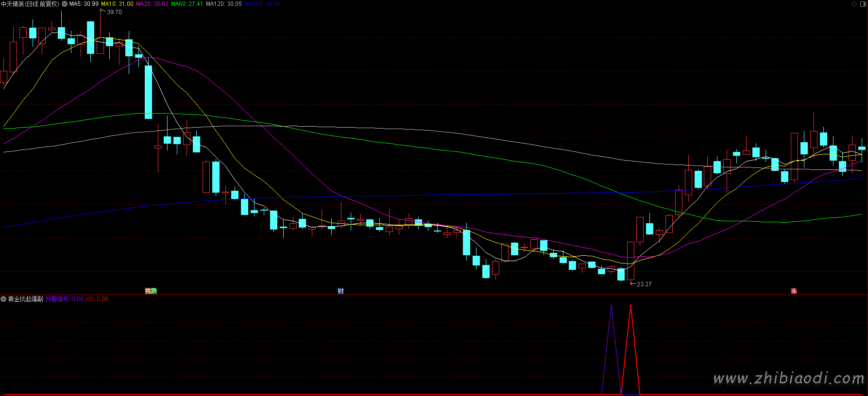Click the green MA60 indicator label
This screenshot has width=868, height=396.
pos(187,4)
